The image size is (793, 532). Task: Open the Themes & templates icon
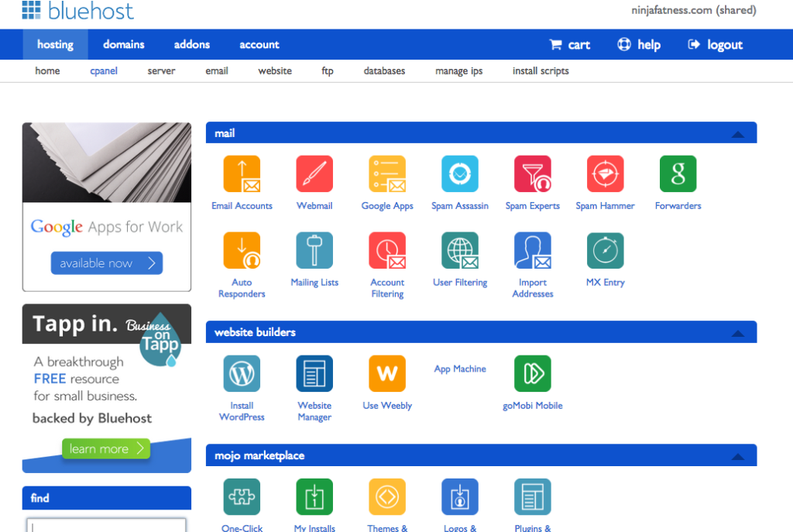tap(387, 497)
